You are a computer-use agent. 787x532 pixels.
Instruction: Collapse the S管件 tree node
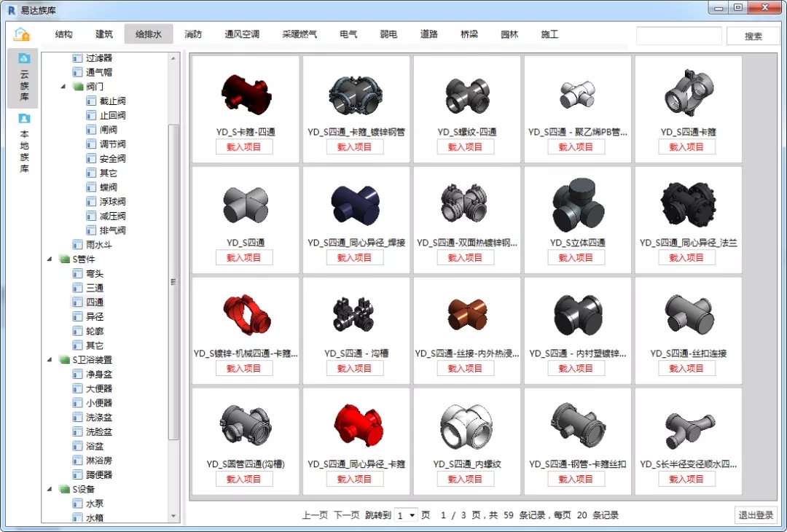coord(50,259)
